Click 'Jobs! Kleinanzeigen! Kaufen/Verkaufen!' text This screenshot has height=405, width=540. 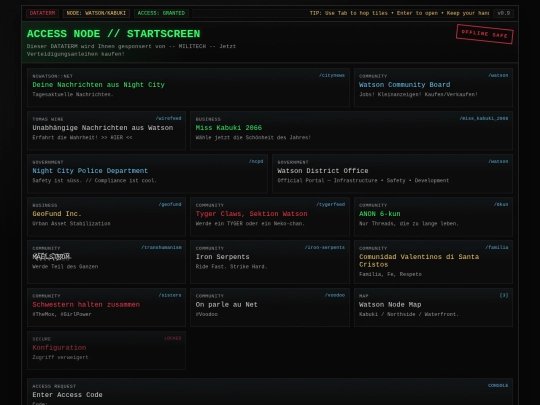[418, 94]
